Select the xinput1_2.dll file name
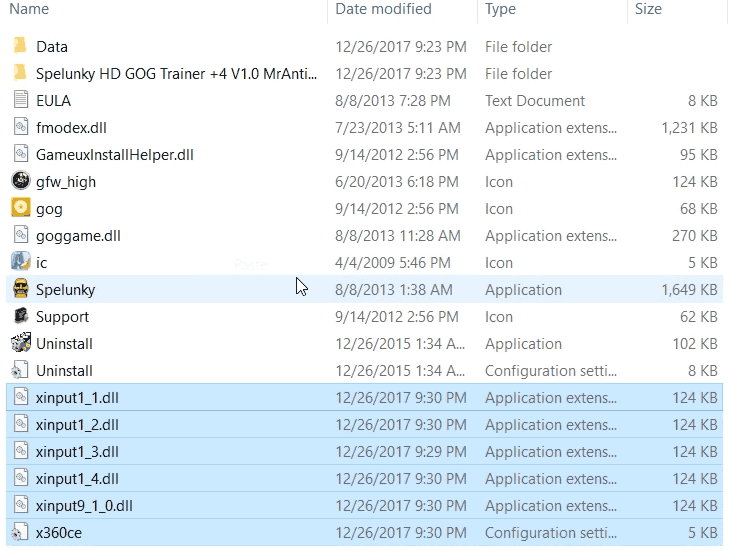735x551 pixels. [77, 425]
